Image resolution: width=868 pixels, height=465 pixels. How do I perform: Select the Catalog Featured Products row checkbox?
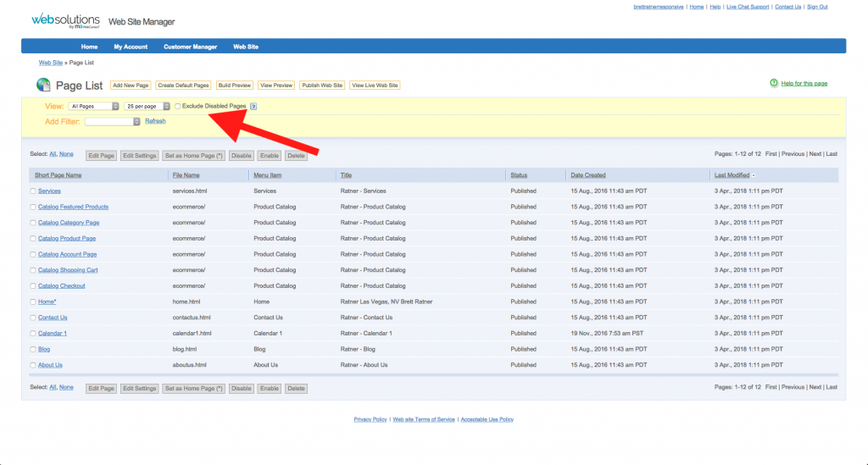point(33,207)
